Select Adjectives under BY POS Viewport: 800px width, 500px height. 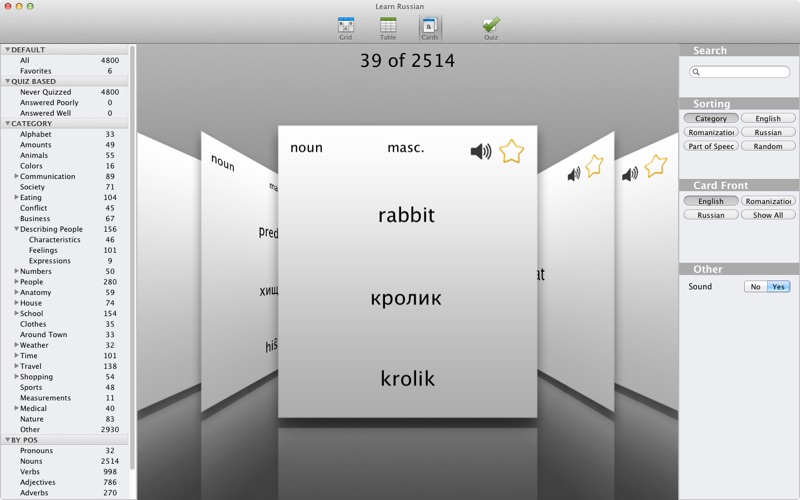coord(65,482)
